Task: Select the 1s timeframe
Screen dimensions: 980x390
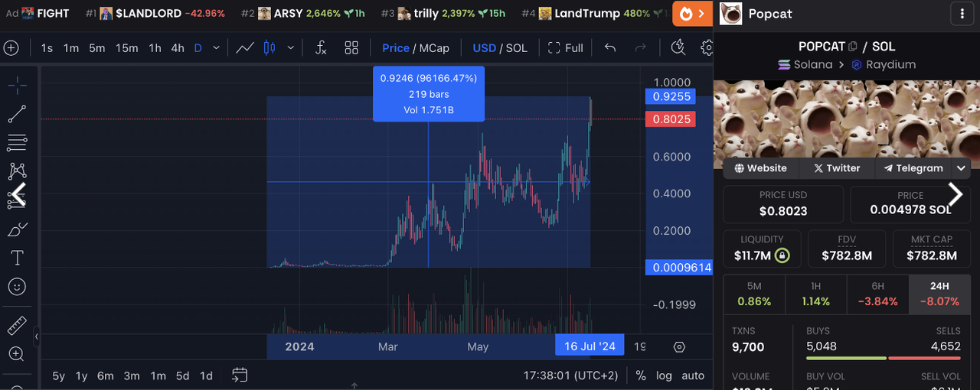Action: 47,48
